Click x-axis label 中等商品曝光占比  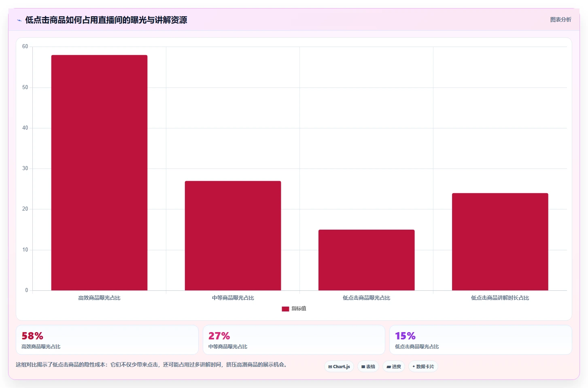[233, 298]
